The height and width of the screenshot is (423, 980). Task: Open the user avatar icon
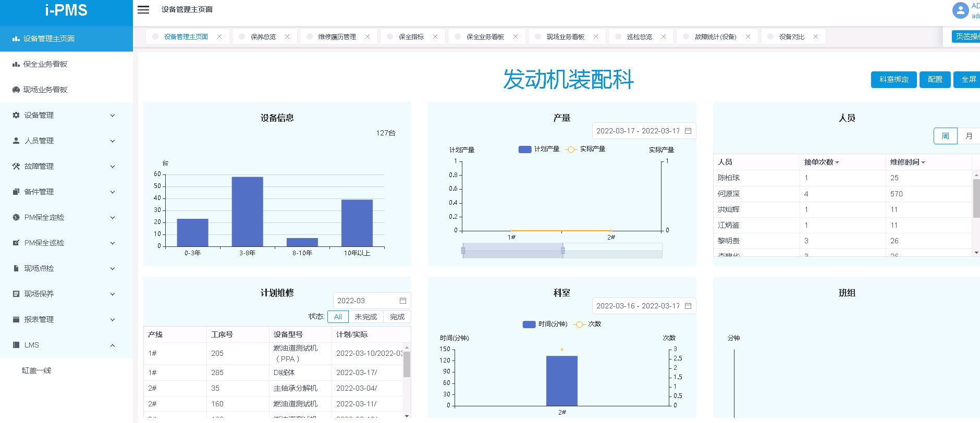[960, 10]
